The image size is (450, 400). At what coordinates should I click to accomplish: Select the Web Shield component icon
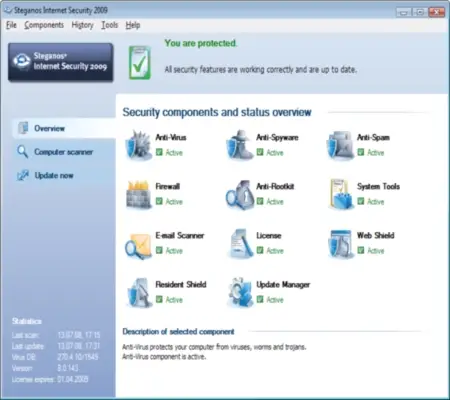(x=340, y=244)
